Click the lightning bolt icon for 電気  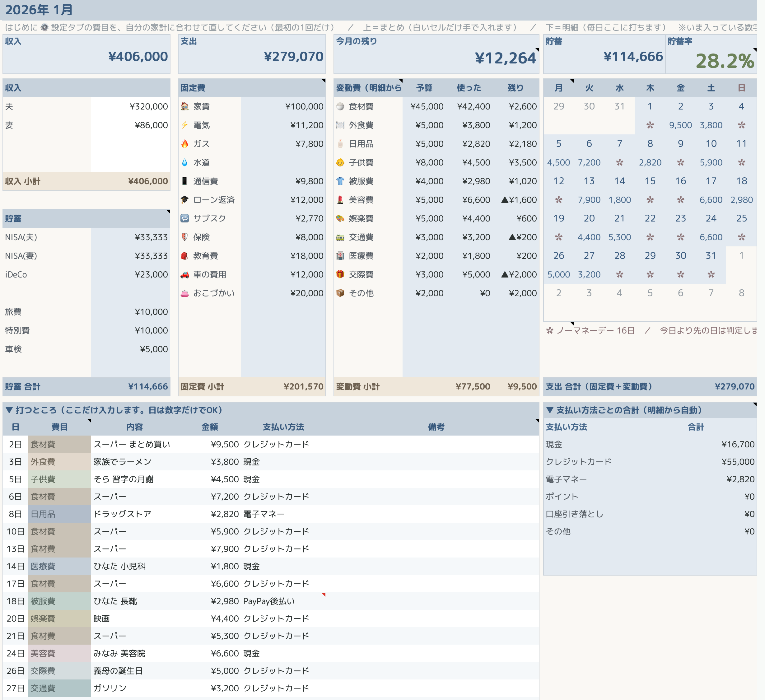[x=184, y=125]
